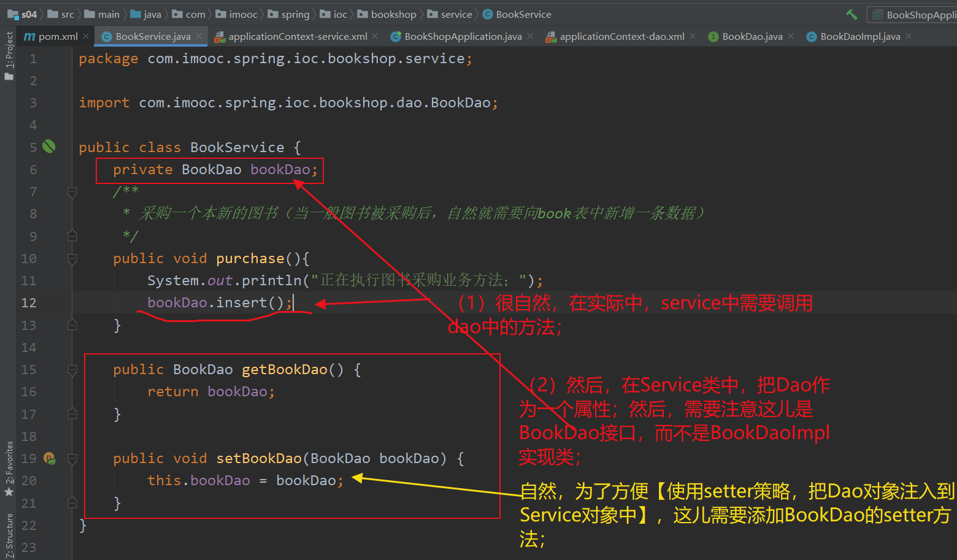This screenshot has height=560, width=957.
Task: Click the Favorites star icon in left sidebar
Action: pyautogui.click(x=9, y=490)
